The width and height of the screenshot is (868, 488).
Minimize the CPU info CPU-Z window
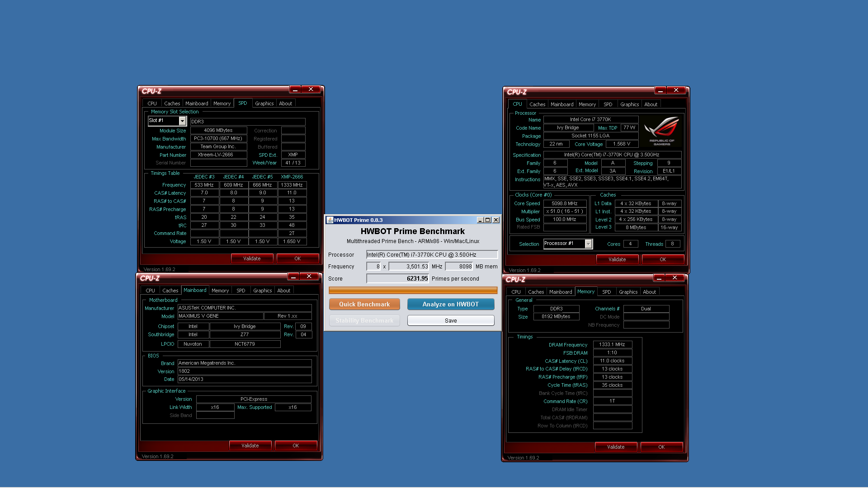660,90
